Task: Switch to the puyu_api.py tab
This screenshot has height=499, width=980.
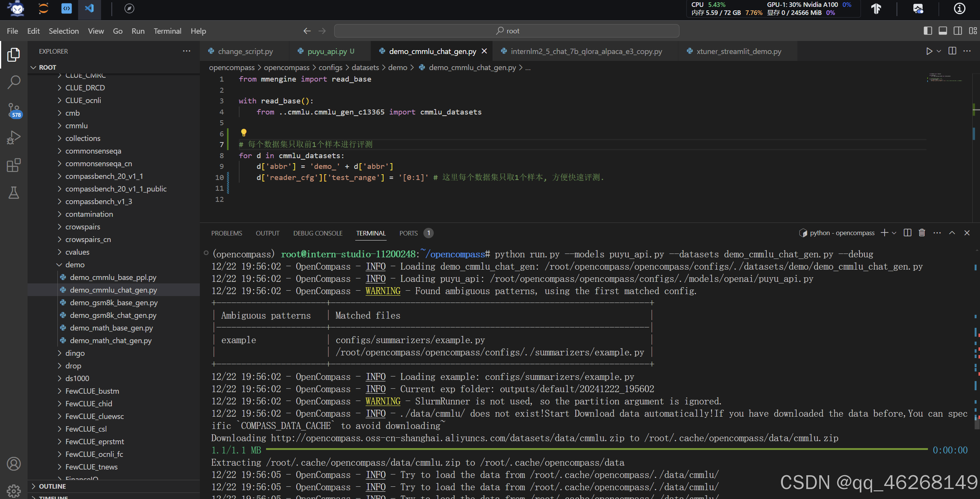Action: pyautogui.click(x=327, y=51)
